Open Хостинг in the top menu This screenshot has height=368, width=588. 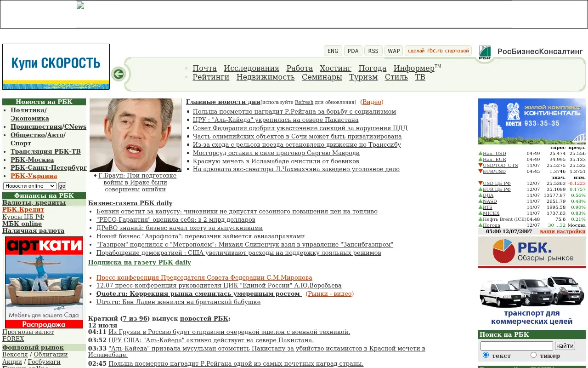coord(336,68)
